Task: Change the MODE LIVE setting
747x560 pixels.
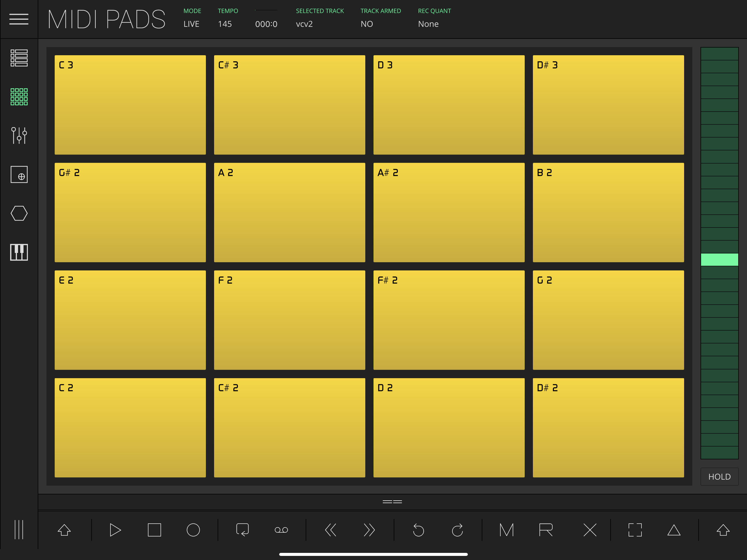Action: pyautogui.click(x=191, y=24)
